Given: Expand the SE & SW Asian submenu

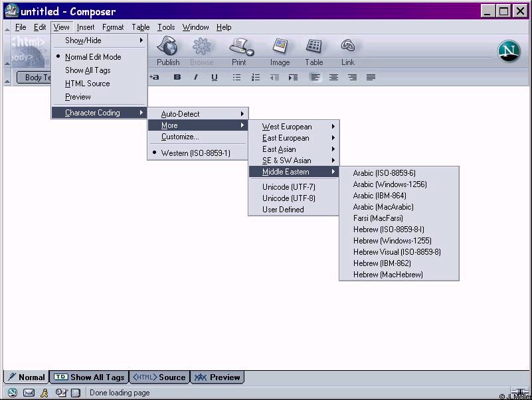Looking at the screenshot, I should pyautogui.click(x=294, y=161).
